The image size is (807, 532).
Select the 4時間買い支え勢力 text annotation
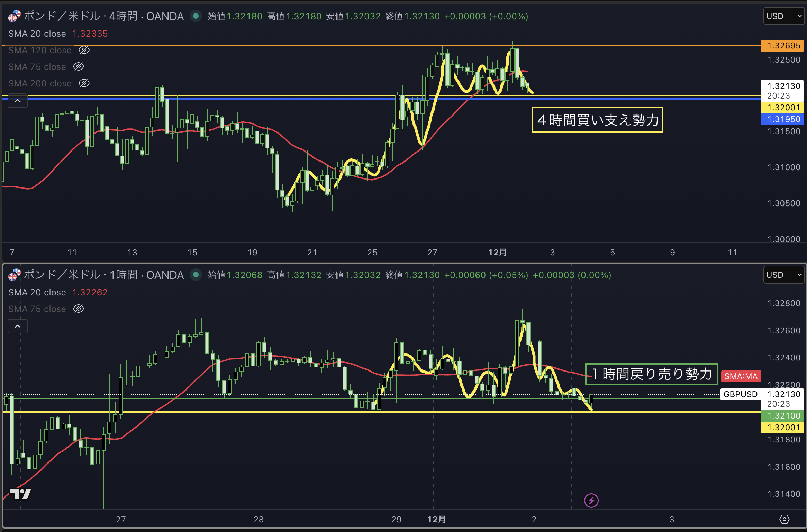coord(597,120)
